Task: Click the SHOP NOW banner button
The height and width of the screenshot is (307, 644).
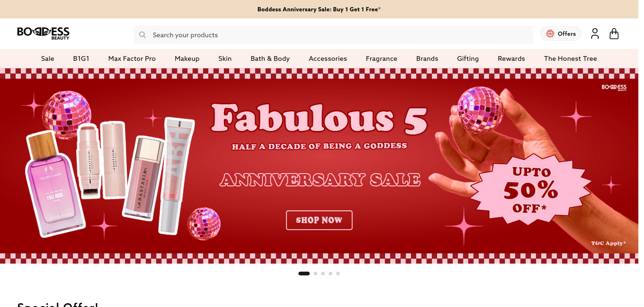Action: [319, 220]
